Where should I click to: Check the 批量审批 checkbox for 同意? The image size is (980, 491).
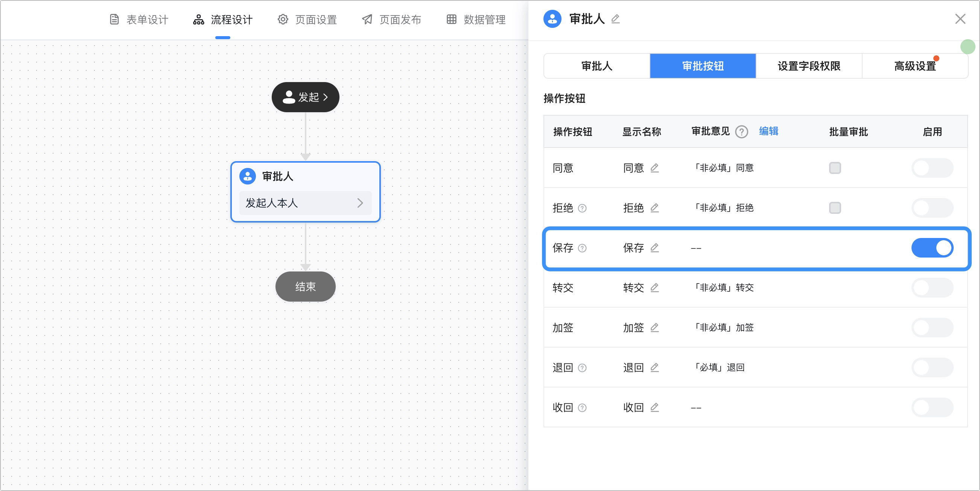[835, 168]
